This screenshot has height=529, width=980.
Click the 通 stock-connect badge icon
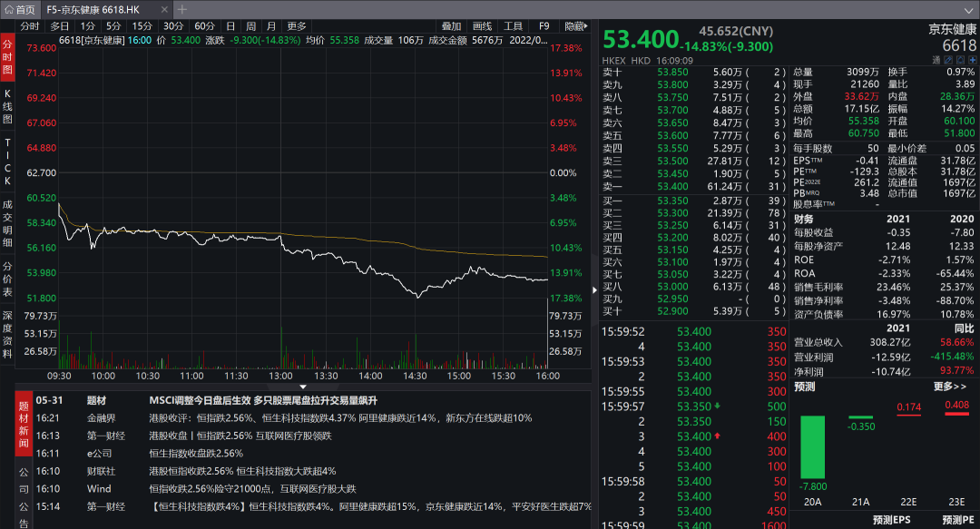pos(938,61)
